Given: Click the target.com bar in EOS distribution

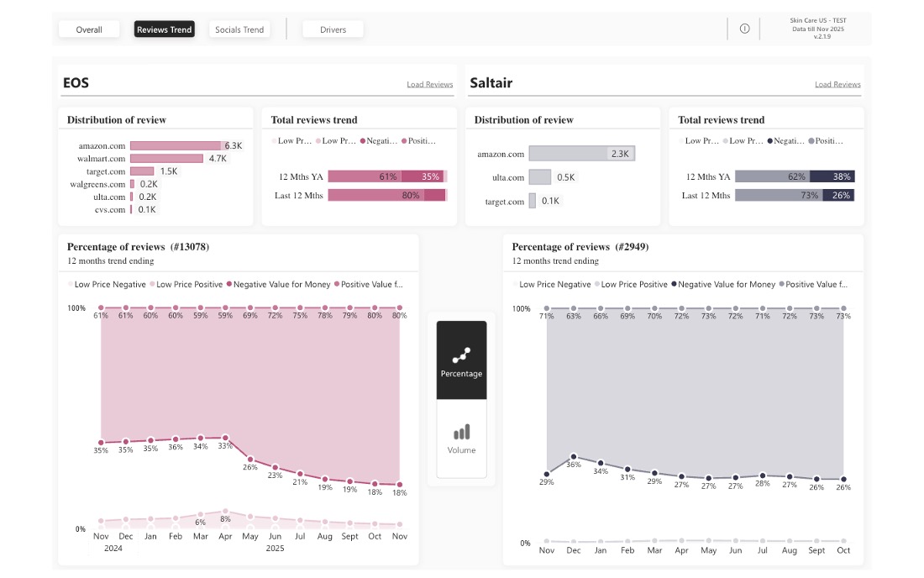Looking at the screenshot, I should (x=142, y=171).
